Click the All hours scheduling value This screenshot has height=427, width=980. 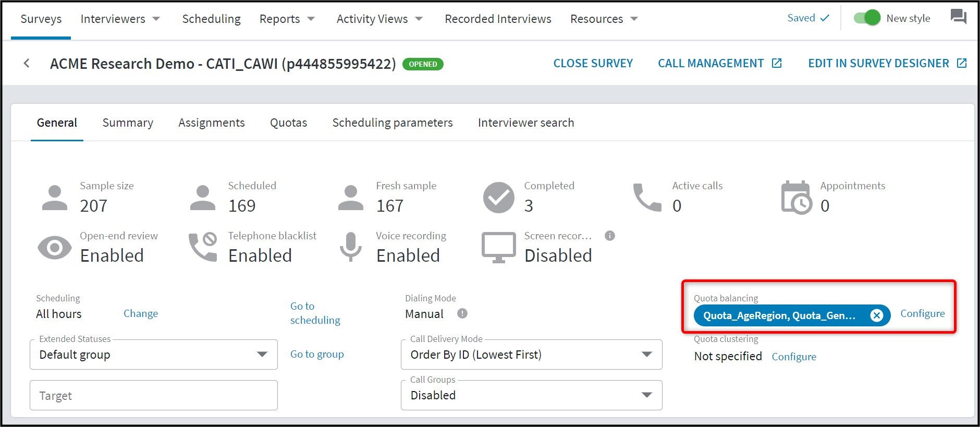[x=59, y=314]
